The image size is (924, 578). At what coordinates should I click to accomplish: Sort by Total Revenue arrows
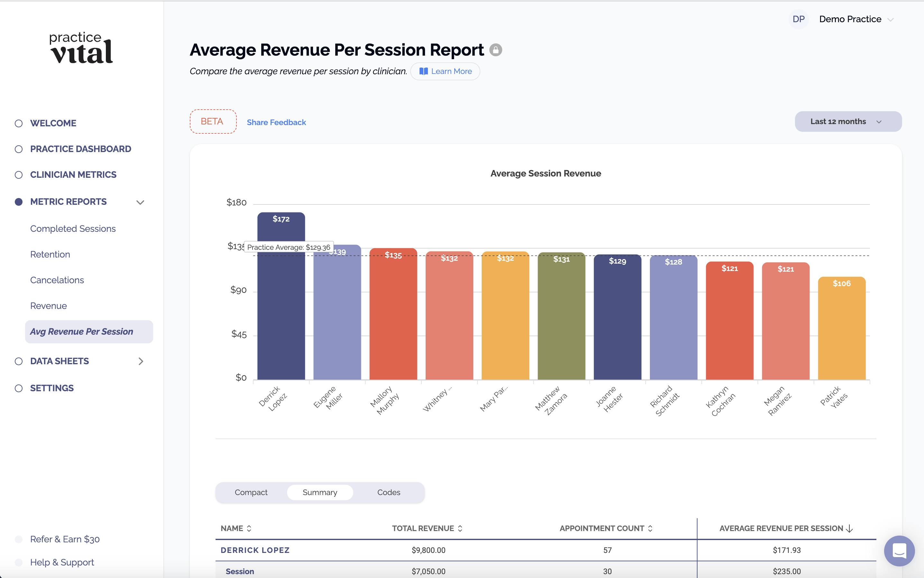460,528
